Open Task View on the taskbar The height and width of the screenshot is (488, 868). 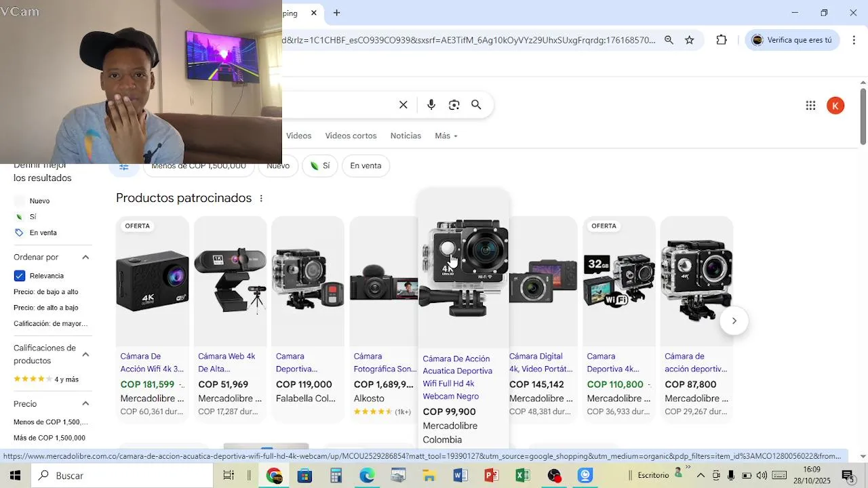(x=229, y=475)
